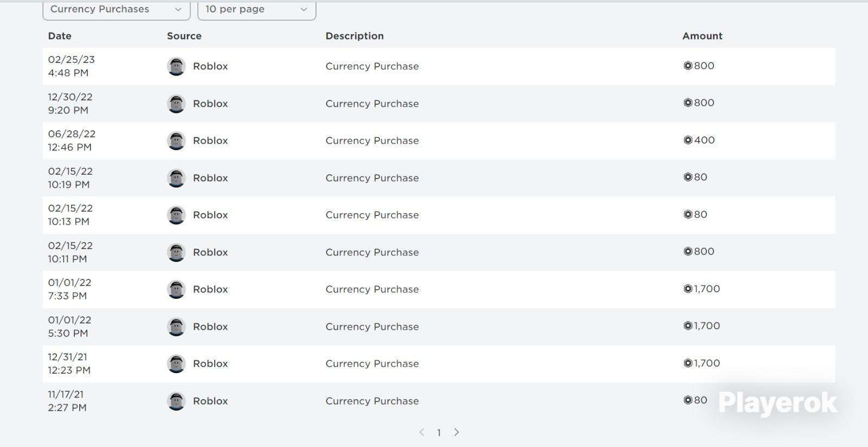Image resolution: width=868 pixels, height=447 pixels.
Task: Select the 12/31/21 12:23 PM date cell
Action: [x=69, y=363]
